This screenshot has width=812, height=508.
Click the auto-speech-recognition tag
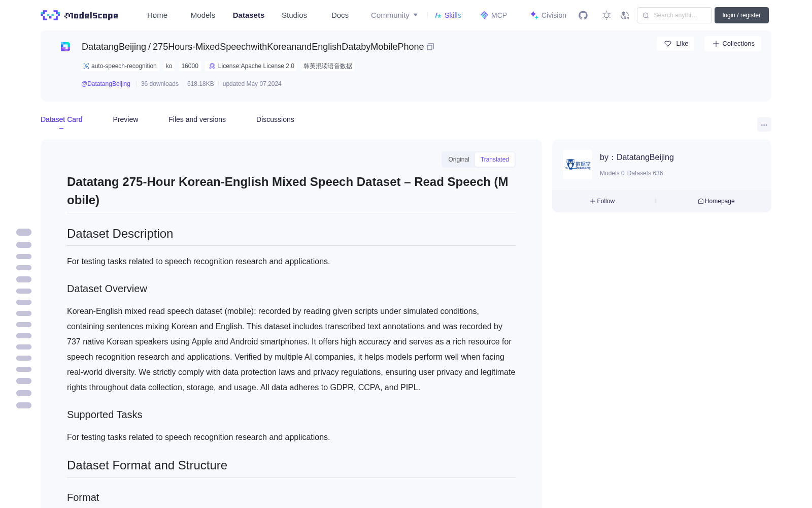pos(120,66)
